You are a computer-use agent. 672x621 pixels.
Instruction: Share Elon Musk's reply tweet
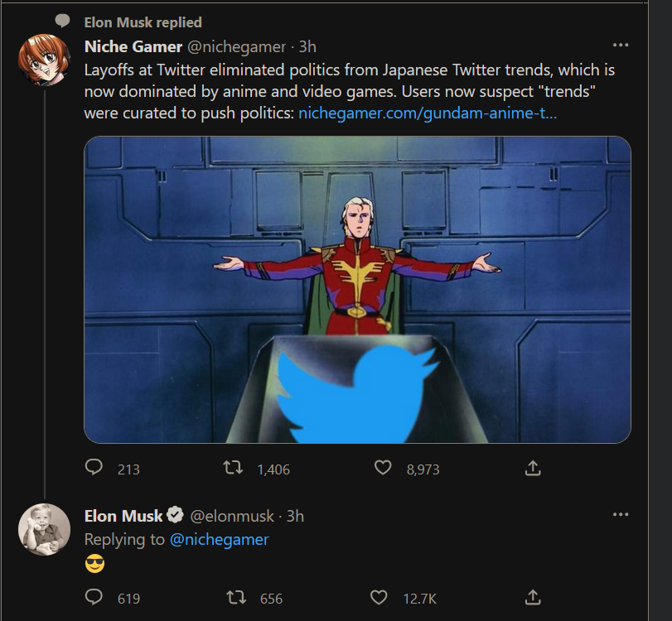(533, 598)
